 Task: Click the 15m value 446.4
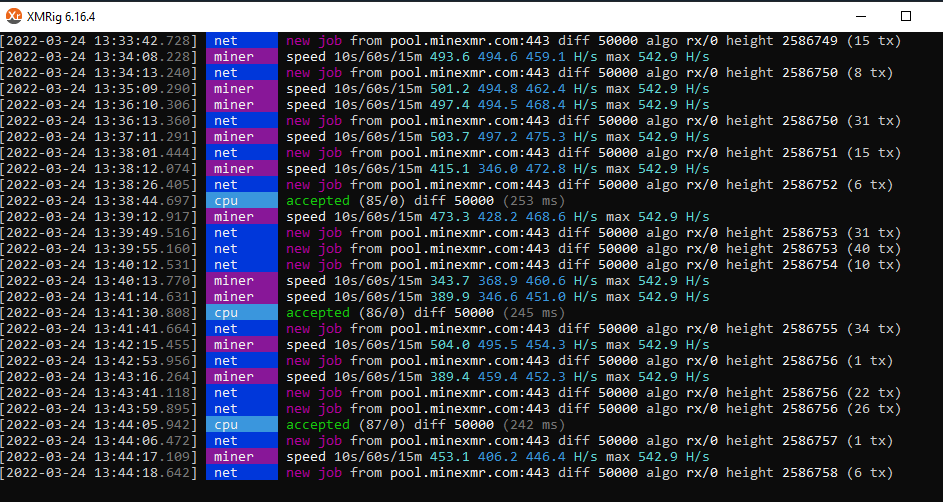point(545,457)
